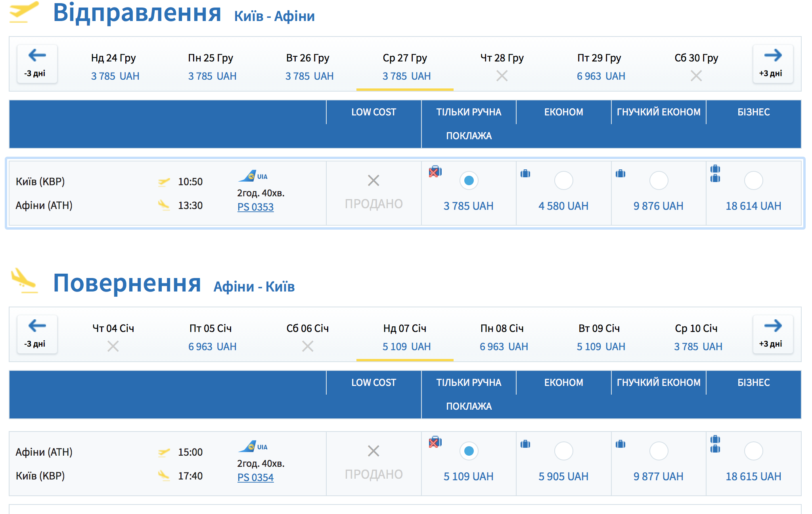This screenshot has height=514, width=812.
Task: Click suitcase icon on return economy fare
Action: pos(525,444)
